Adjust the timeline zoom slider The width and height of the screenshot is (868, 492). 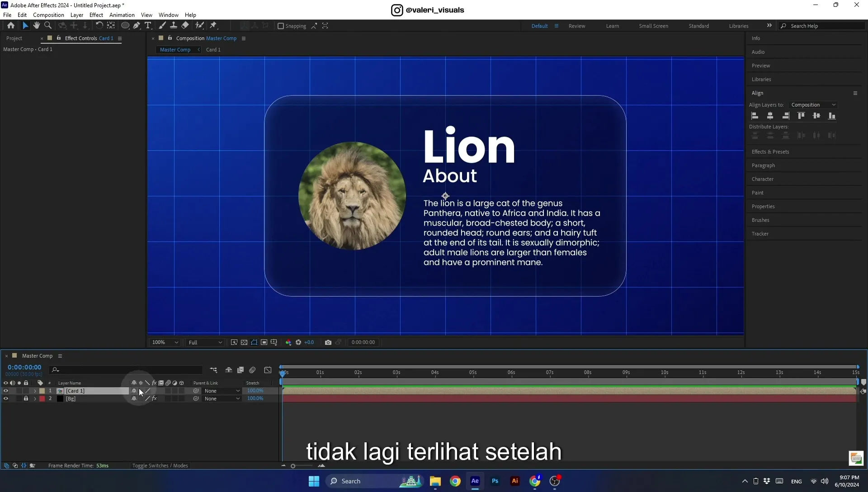click(293, 466)
